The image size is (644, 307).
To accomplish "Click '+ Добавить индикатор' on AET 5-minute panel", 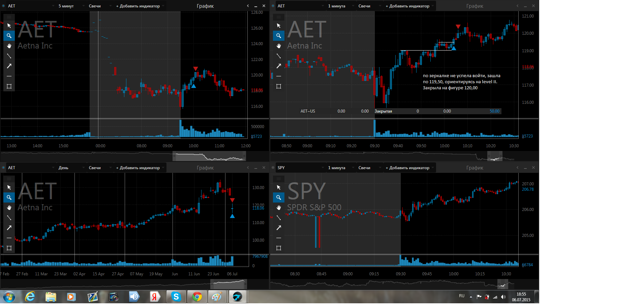I will 140,6.
